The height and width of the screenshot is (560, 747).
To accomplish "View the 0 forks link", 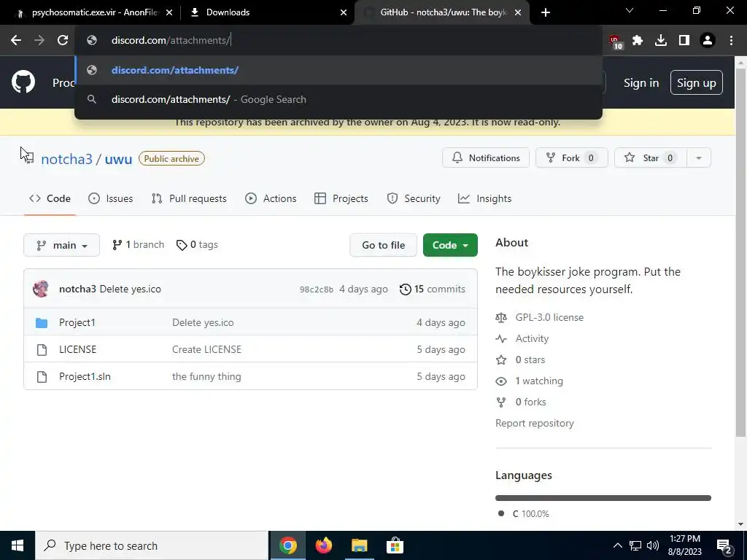I will [531, 402].
